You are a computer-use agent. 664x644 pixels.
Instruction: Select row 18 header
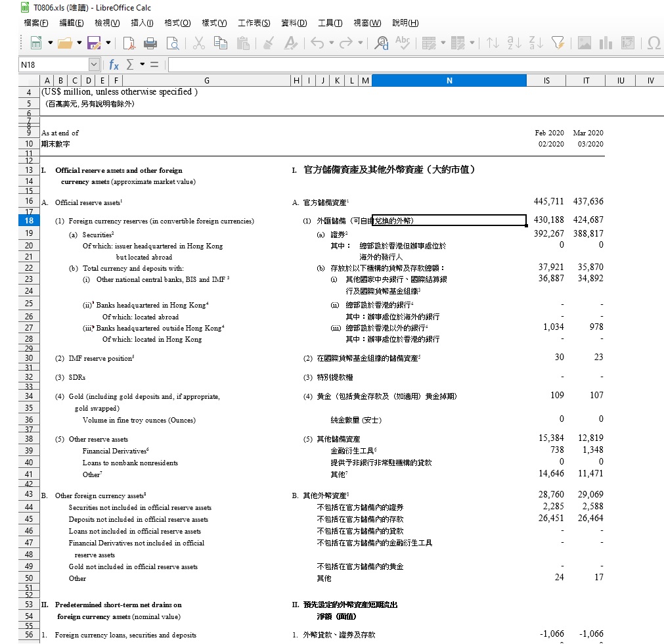[29, 220]
